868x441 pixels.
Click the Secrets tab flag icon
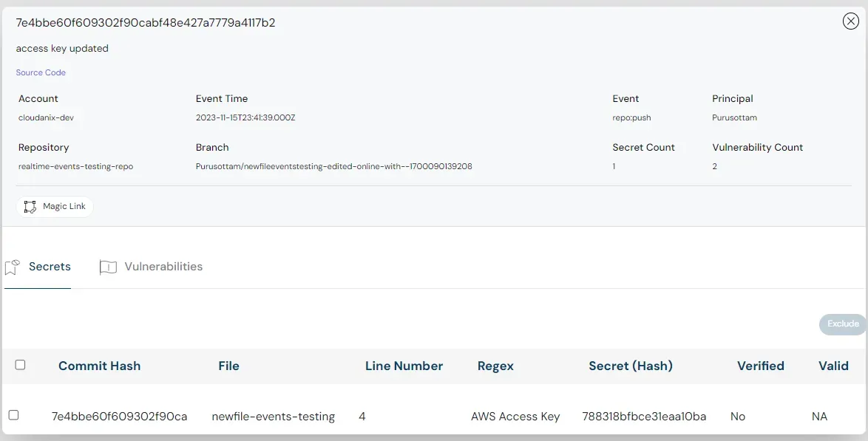(12, 267)
